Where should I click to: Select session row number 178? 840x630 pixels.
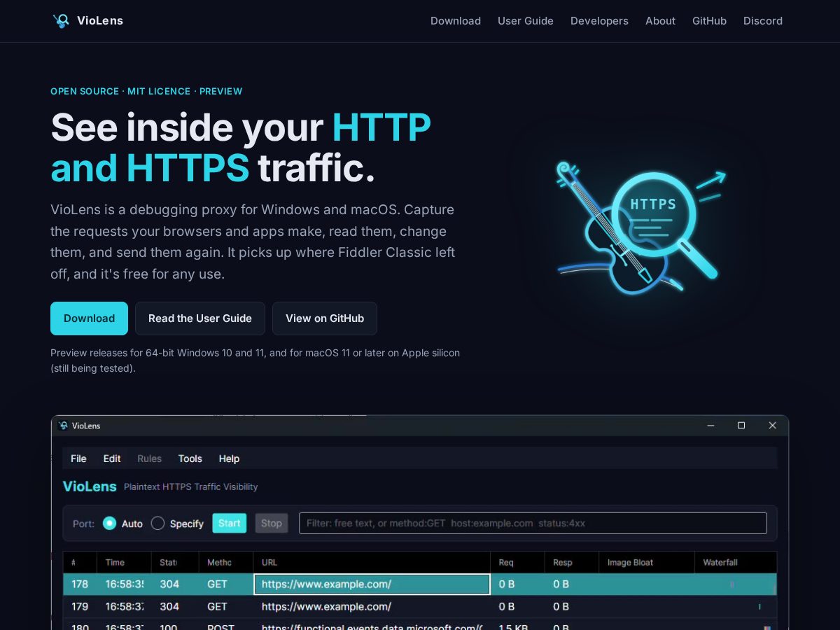coord(420,584)
